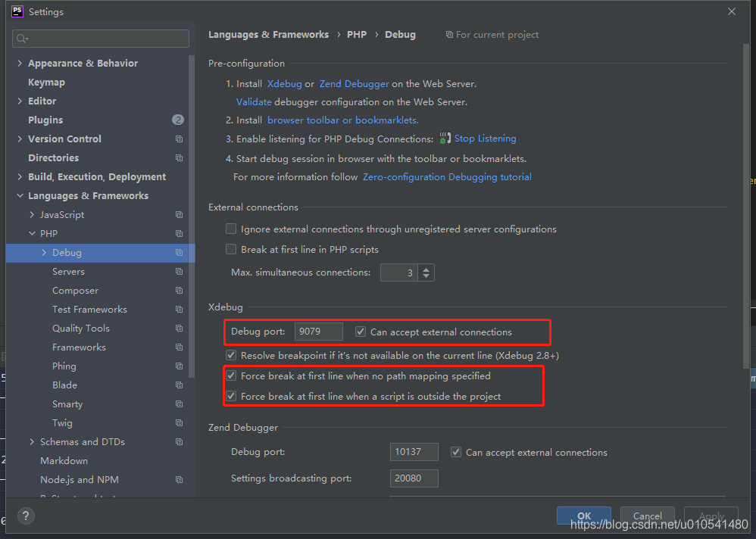
Task: Click Settings broadcasting port field 20080
Action: pos(414,478)
